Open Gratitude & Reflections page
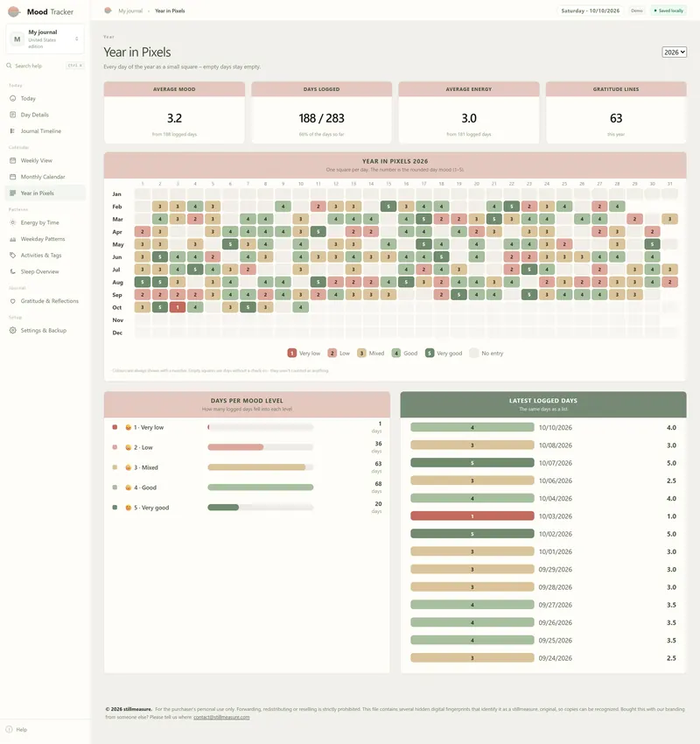This screenshot has height=744, width=700. (46, 301)
